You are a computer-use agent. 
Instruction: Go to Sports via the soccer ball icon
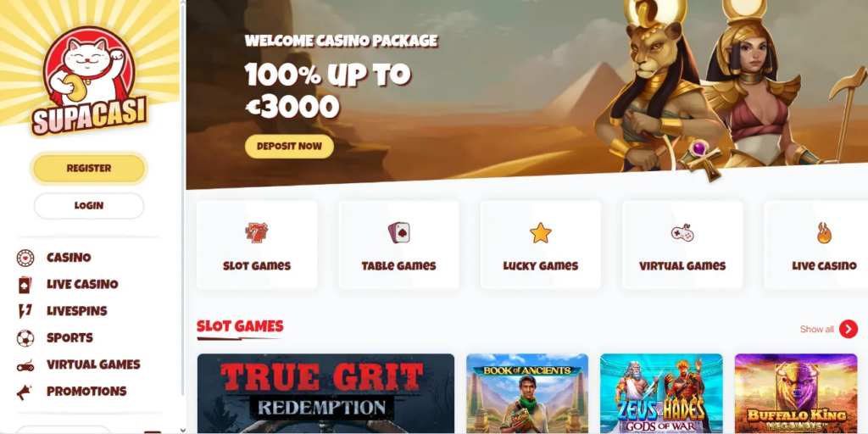click(x=25, y=337)
